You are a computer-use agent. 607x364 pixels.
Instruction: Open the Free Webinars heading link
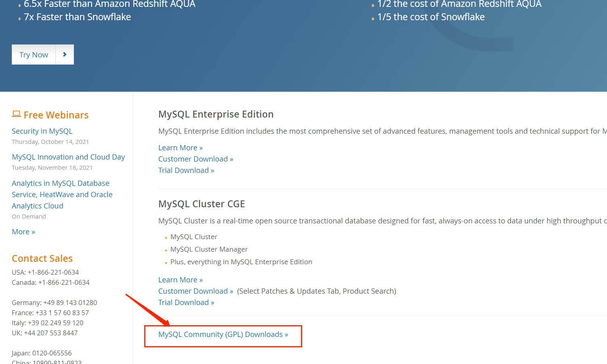(56, 115)
